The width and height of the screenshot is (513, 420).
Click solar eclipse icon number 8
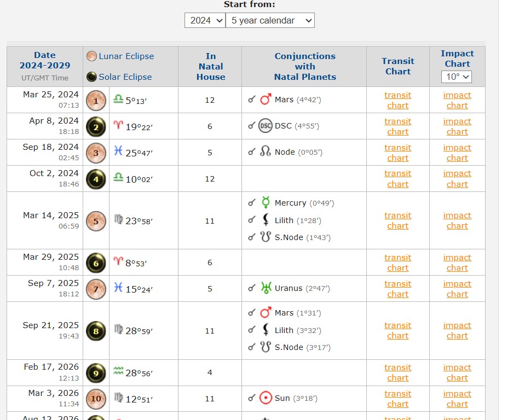[x=96, y=331]
